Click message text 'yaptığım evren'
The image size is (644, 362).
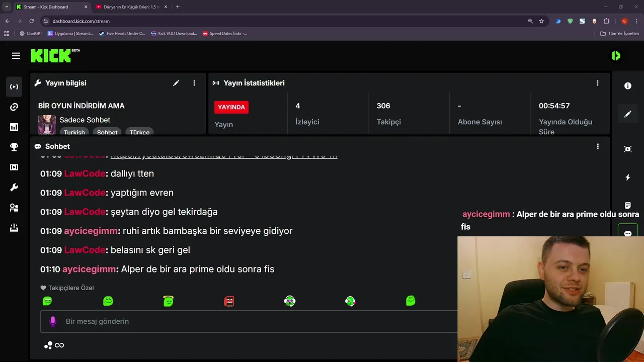coord(142,193)
